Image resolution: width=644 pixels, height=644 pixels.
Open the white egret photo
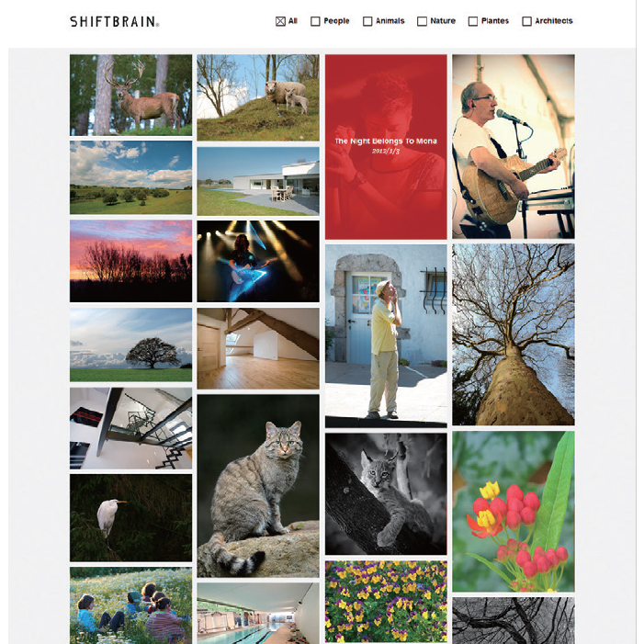130,518
